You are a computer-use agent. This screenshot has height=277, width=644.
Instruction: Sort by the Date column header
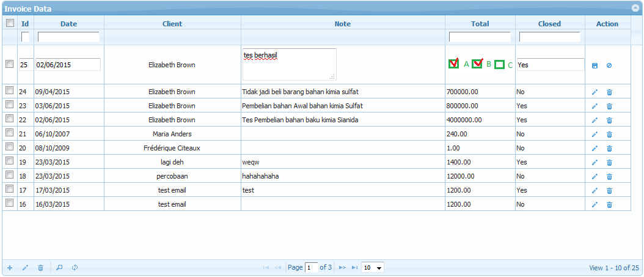[68, 24]
